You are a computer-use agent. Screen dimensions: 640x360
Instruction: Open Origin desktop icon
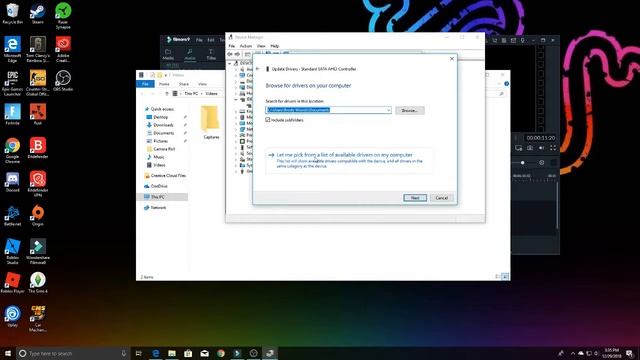pos(38,216)
